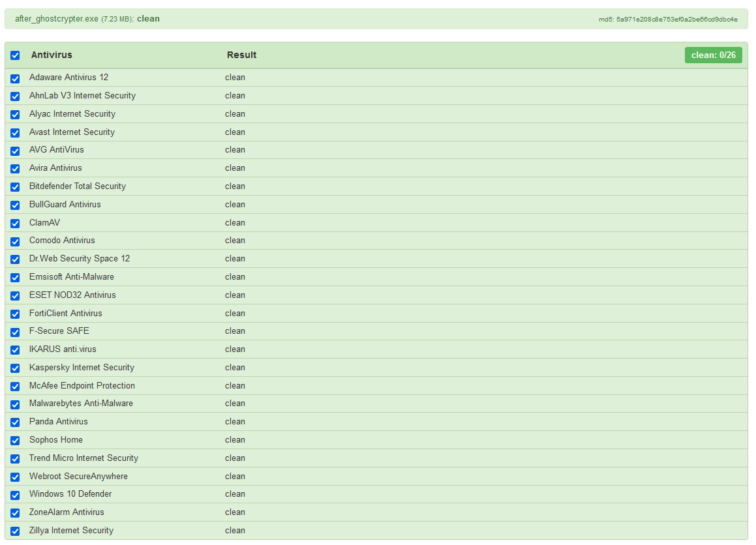Uncheck the Webroot SecureAnywhere checkbox
This screenshot has width=756, height=545.
click(15, 477)
